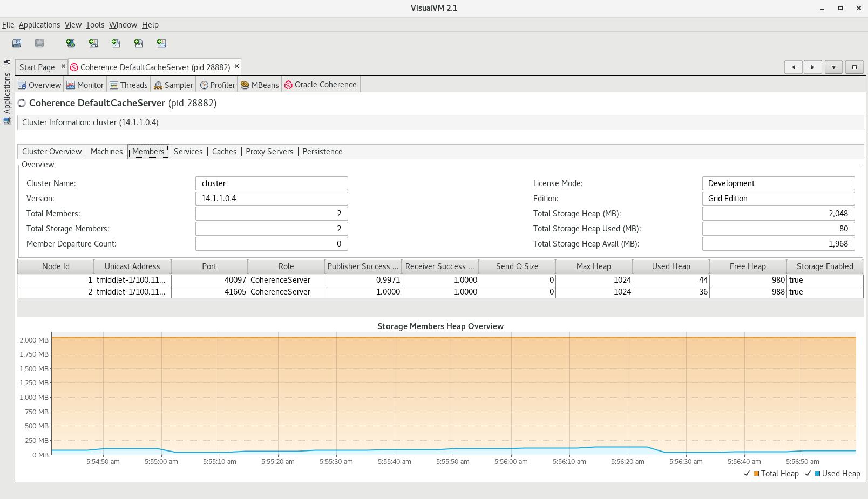Open the Persistence sub-tab
Image resolution: width=868 pixels, height=499 pixels.
click(x=322, y=152)
